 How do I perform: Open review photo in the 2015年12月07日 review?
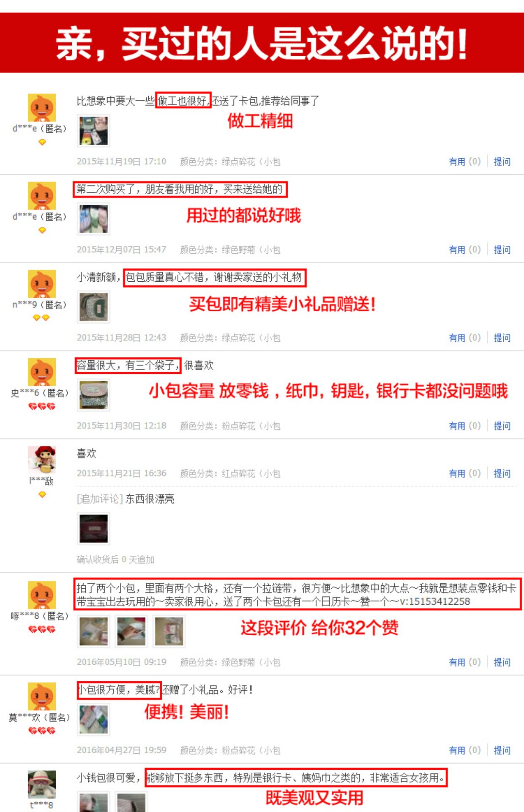click(94, 219)
